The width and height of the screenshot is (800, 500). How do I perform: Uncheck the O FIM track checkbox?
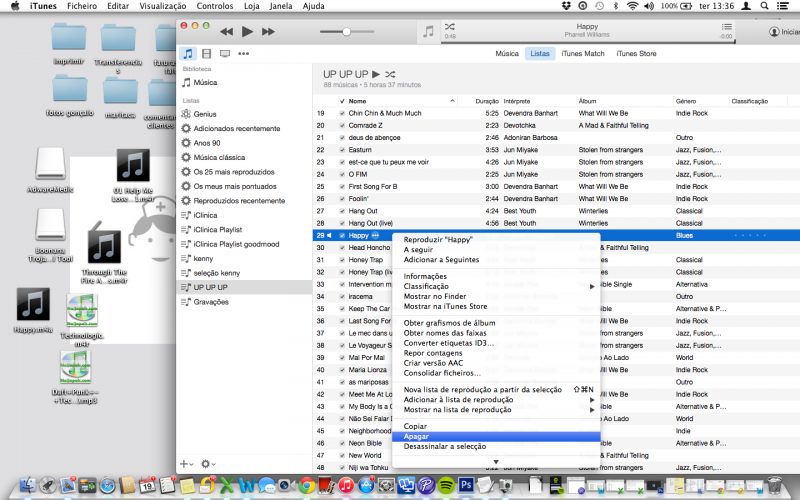click(x=342, y=174)
